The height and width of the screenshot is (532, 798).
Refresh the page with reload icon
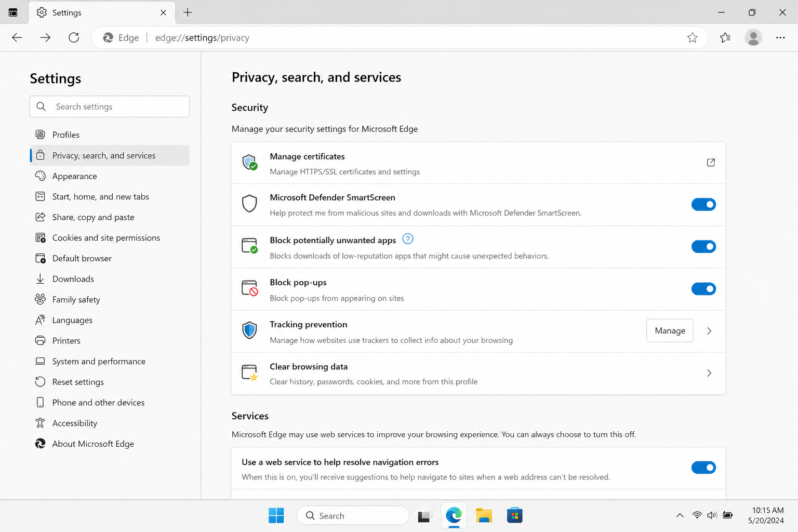pyautogui.click(x=74, y=37)
